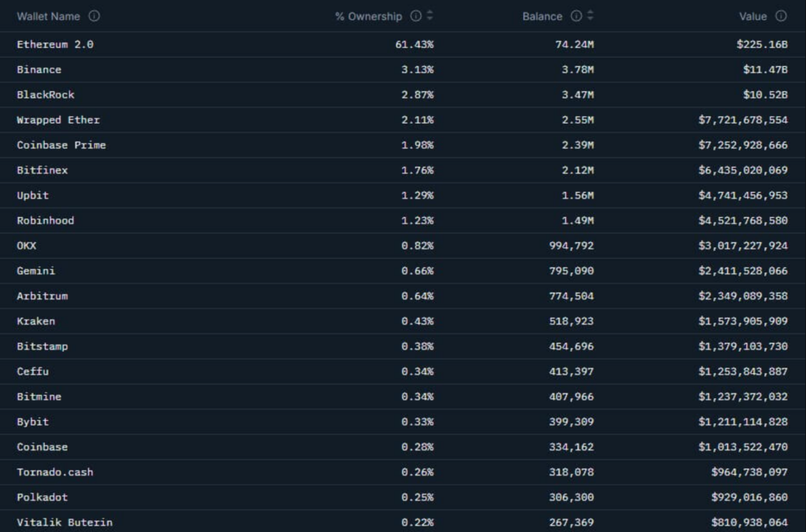
Task: Open the Tornado.cash wallet entry
Action: point(55,472)
